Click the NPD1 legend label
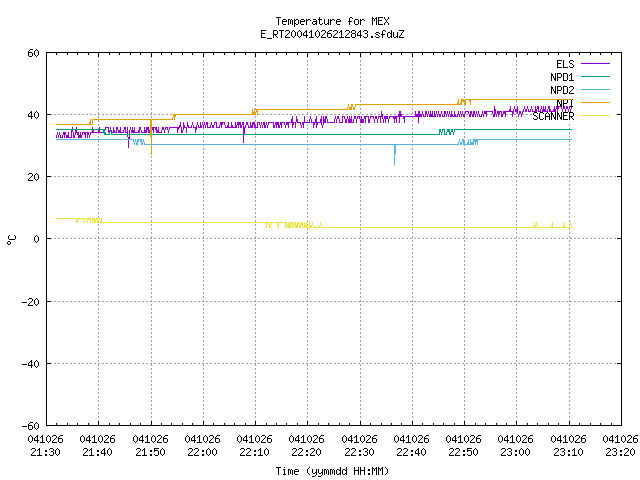The image size is (640, 480). coord(562,77)
